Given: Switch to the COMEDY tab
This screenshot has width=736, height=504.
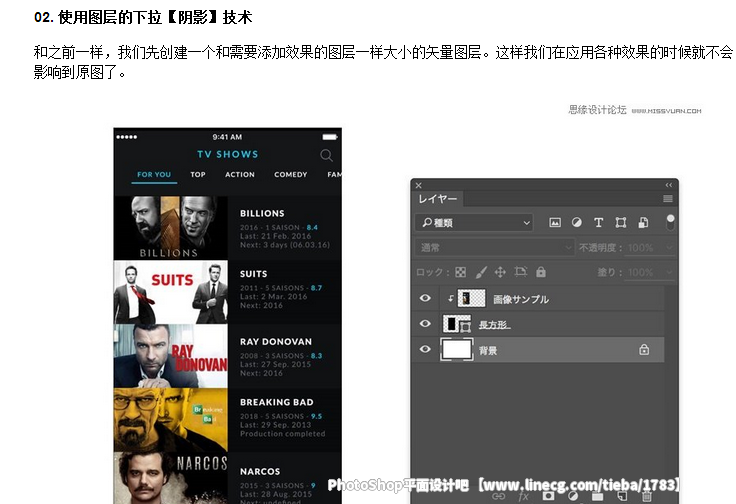Looking at the screenshot, I should (291, 175).
